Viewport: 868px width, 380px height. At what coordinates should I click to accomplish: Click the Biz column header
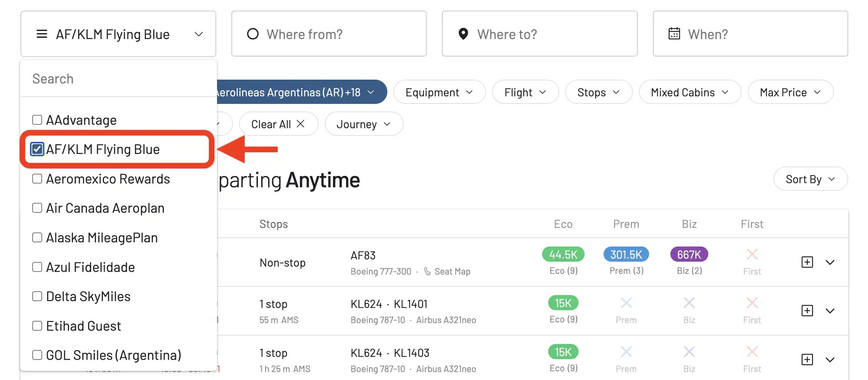(x=689, y=224)
